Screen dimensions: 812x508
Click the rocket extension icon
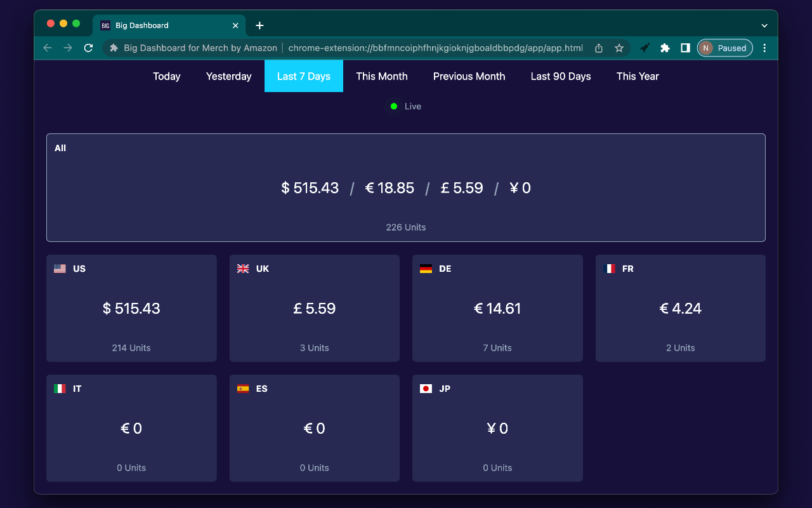tap(645, 48)
